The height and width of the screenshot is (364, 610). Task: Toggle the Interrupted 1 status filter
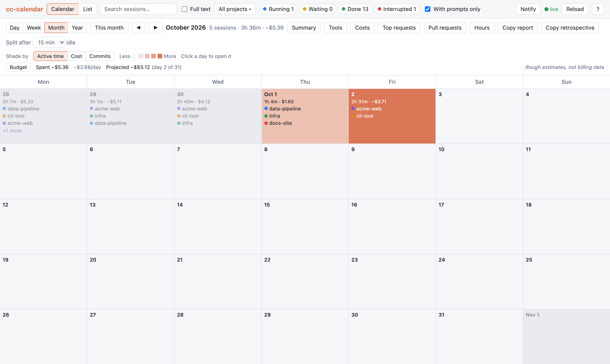click(397, 9)
